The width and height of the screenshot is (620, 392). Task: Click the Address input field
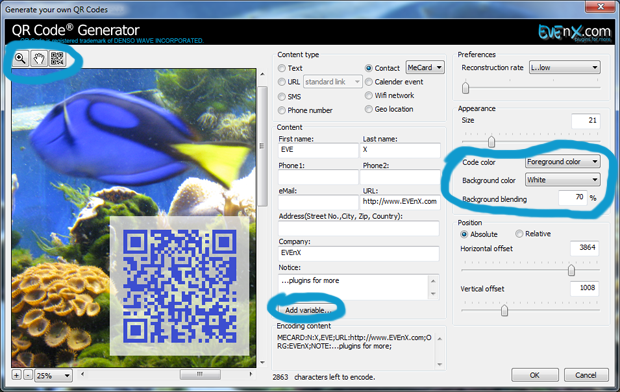click(x=359, y=228)
